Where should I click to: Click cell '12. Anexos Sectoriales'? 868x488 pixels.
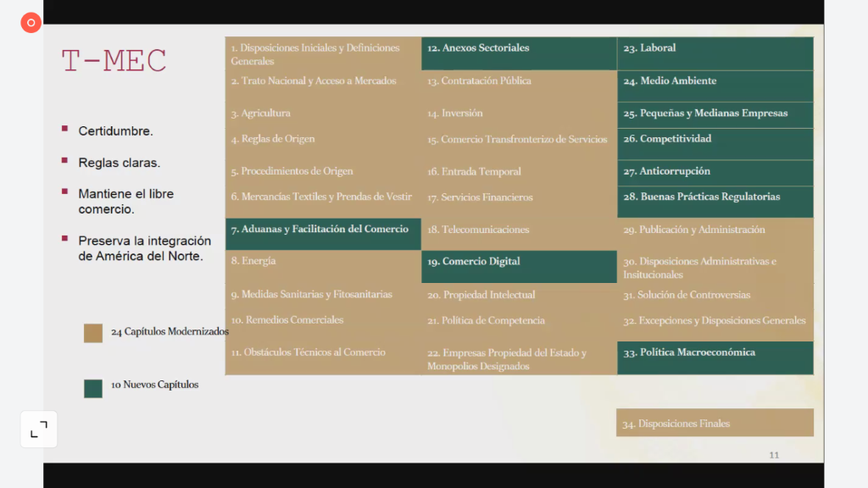(x=520, y=53)
